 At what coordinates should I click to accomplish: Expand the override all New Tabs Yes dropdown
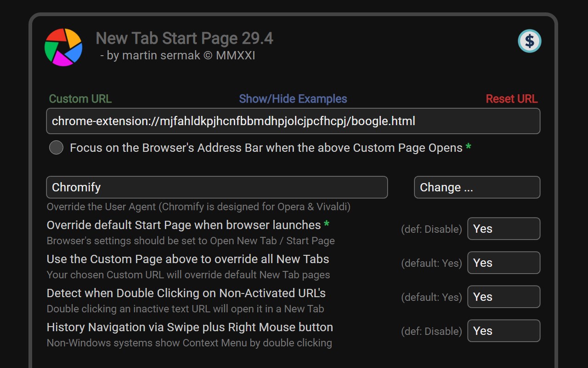(503, 263)
